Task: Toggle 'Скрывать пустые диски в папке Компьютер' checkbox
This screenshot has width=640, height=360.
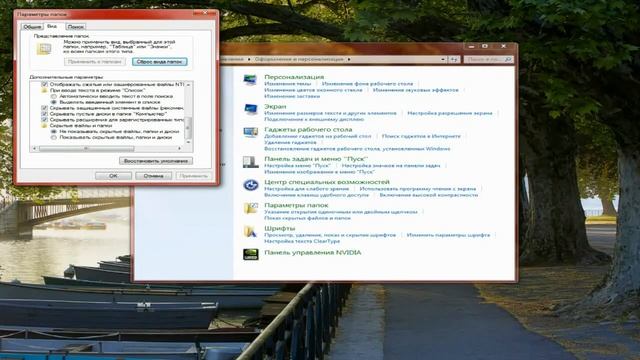Action: [x=44, y=114]
